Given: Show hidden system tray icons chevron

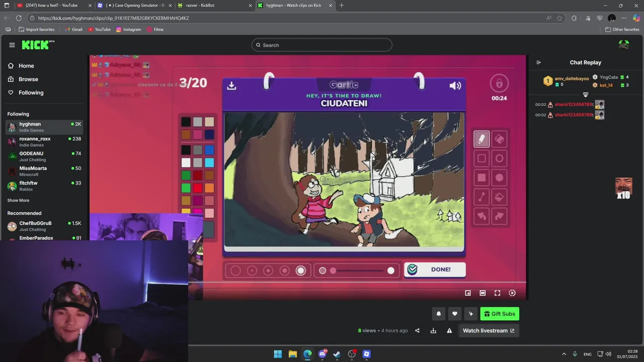Looking at the screenshot, I should [x=563, y=354].
